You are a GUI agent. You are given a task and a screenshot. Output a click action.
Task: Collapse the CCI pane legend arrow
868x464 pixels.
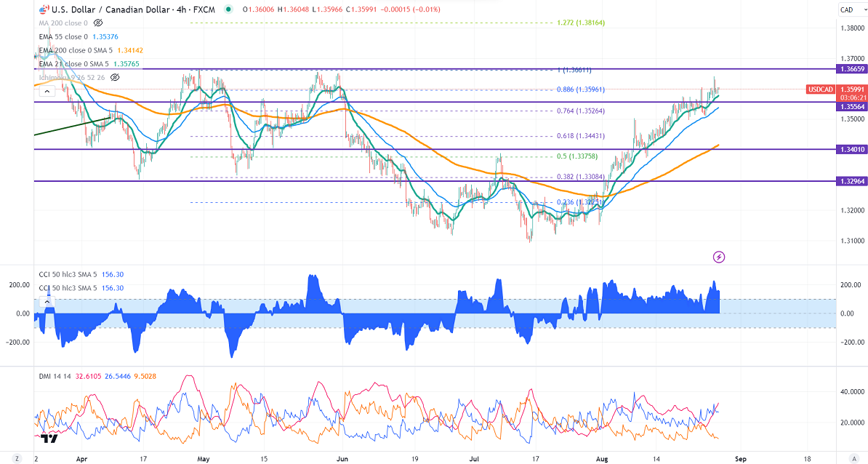click(47, 300)
